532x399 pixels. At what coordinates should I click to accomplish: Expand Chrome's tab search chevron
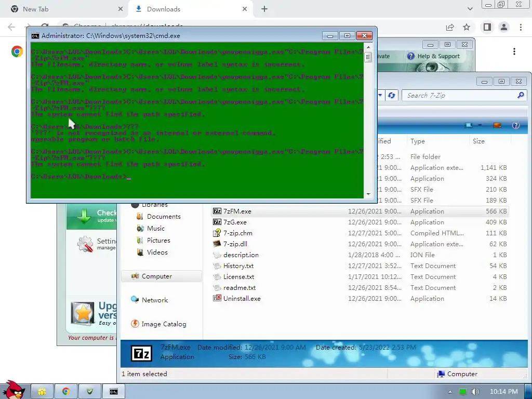(470, 9)
